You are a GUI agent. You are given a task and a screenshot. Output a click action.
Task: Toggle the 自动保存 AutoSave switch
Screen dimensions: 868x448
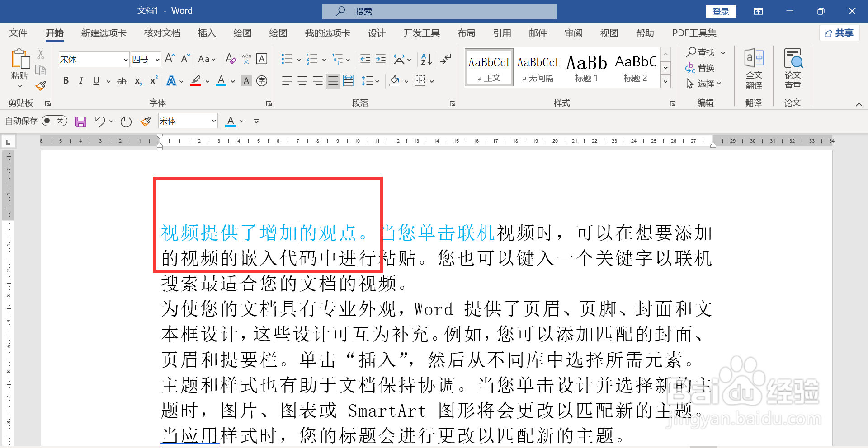[x=54, y=121]
